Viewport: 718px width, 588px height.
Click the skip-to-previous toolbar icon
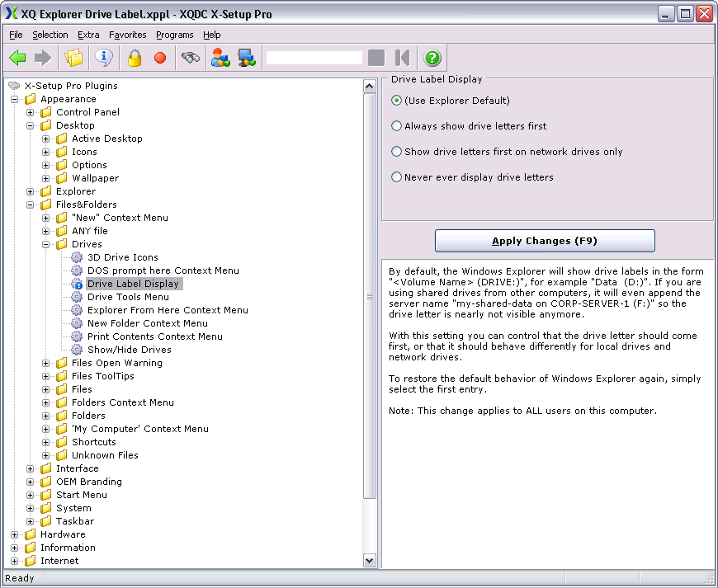(402, 58)
